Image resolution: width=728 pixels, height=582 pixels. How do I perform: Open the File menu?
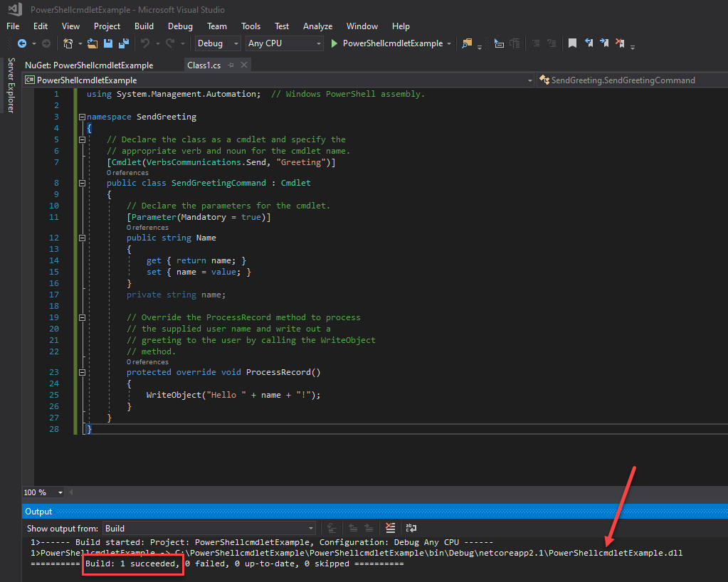[x=13, y=26]
